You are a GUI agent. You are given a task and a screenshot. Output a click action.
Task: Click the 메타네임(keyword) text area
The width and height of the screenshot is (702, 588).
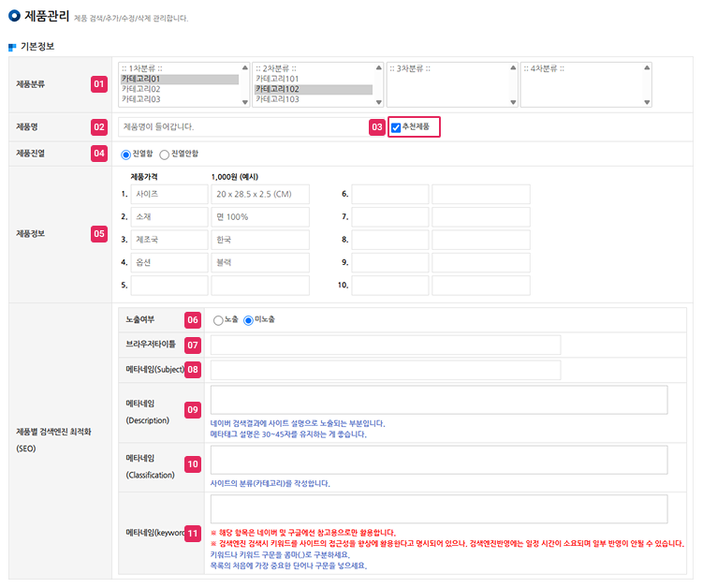click(x=439, y=508)
